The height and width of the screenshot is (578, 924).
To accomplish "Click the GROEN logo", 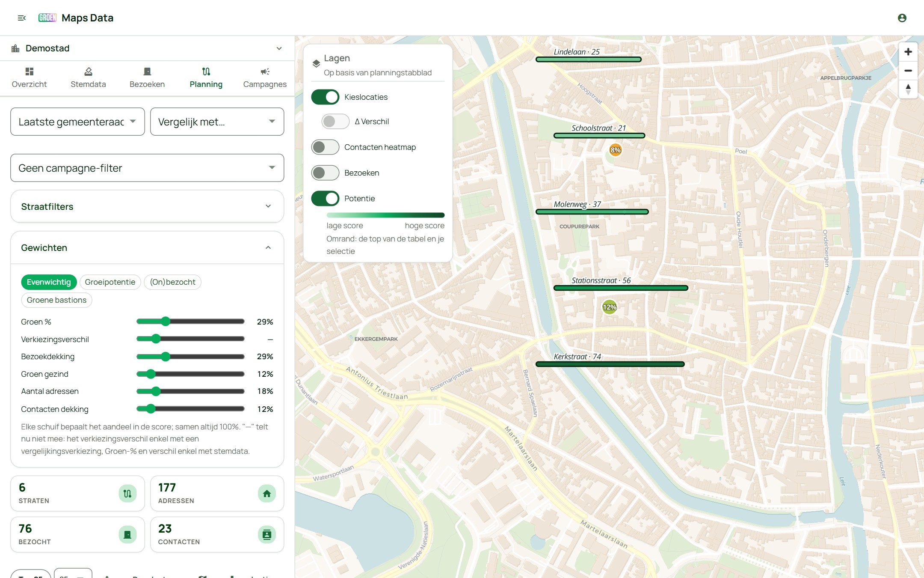I will tap(47, 18).
